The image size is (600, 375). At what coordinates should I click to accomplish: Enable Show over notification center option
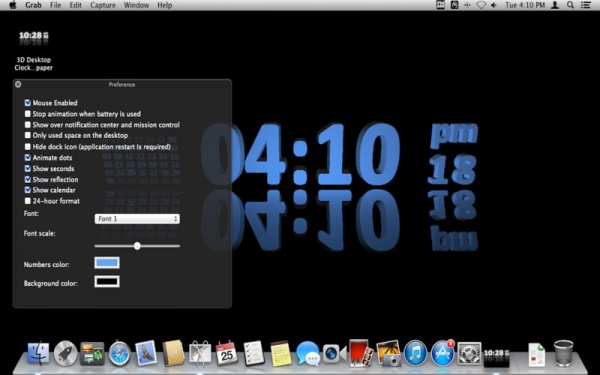point(28,125)
